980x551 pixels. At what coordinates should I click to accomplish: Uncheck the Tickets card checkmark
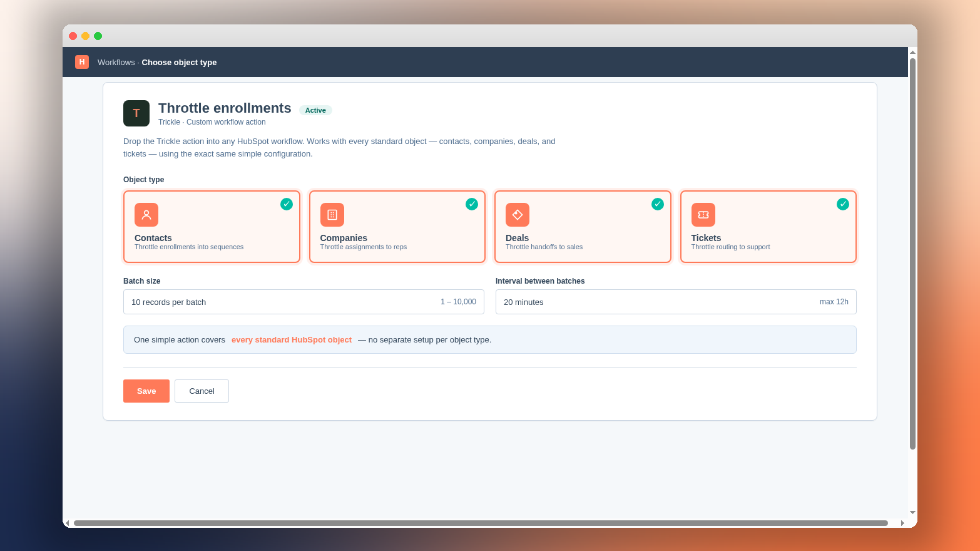(843, 204)
